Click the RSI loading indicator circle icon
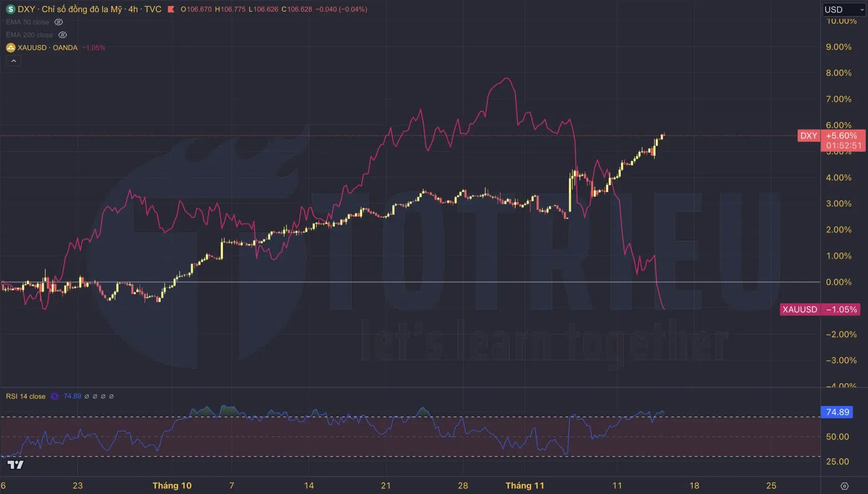Screen dimensions: 868x494 55,396
